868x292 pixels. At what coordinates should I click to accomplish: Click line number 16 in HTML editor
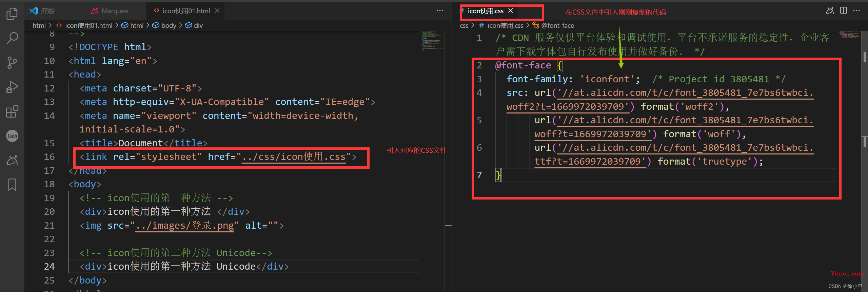(x=49, y=157)
